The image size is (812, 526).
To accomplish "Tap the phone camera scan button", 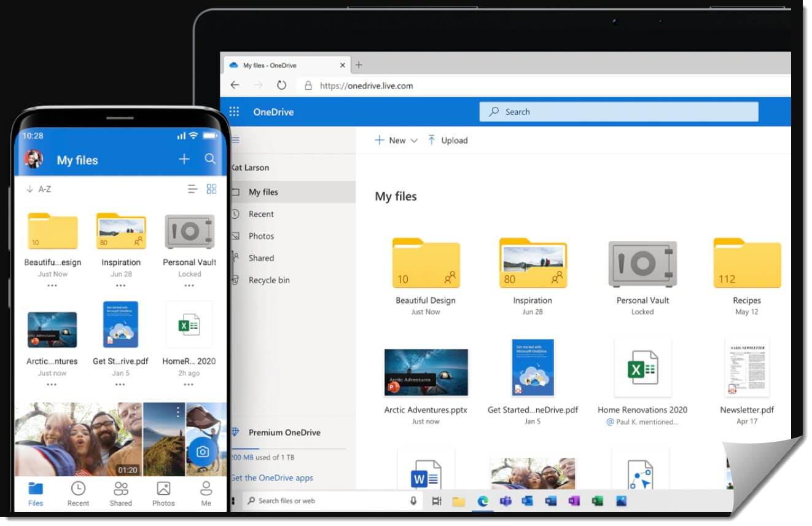I will coord(203,452).
